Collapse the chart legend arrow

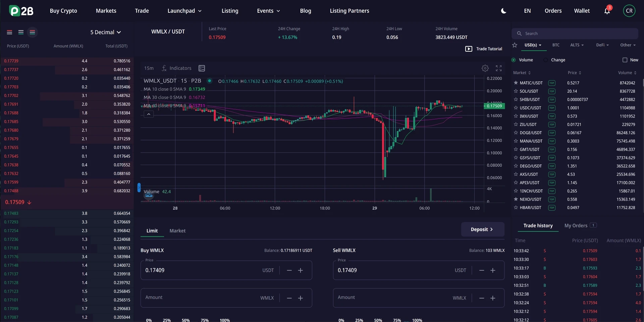pyautogui.click(x=149, y=114)
